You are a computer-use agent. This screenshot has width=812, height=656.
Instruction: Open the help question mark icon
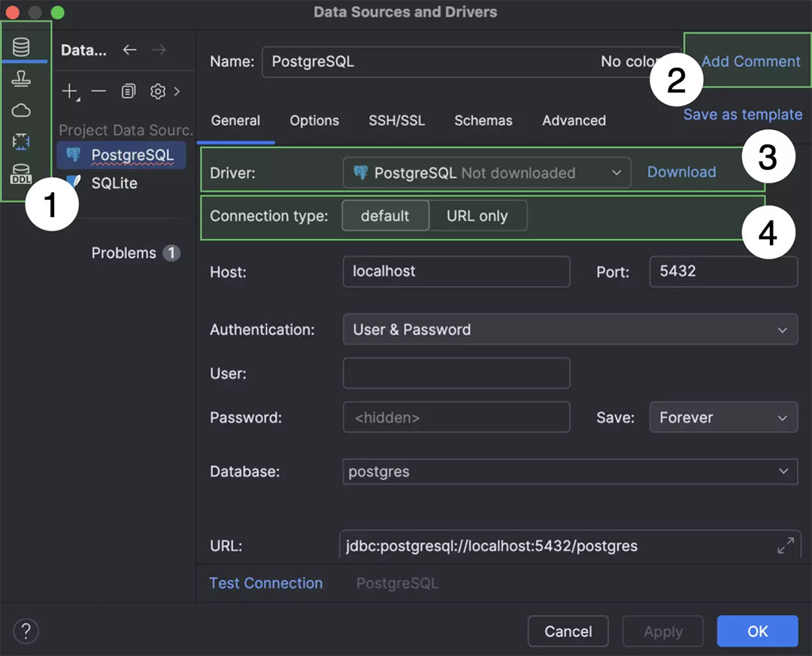point(26,630)
